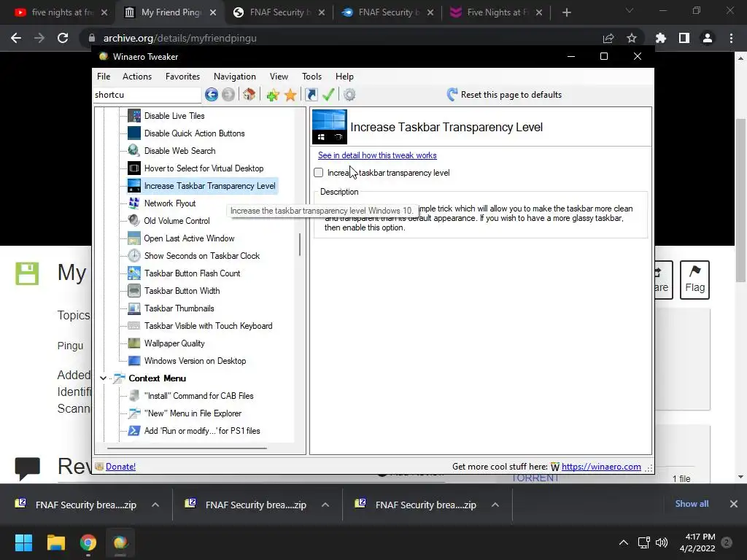Screen dimensions: 747x560
Task: Enable Increase taskbar transparency level checkbox
Action: click(319, 173)
